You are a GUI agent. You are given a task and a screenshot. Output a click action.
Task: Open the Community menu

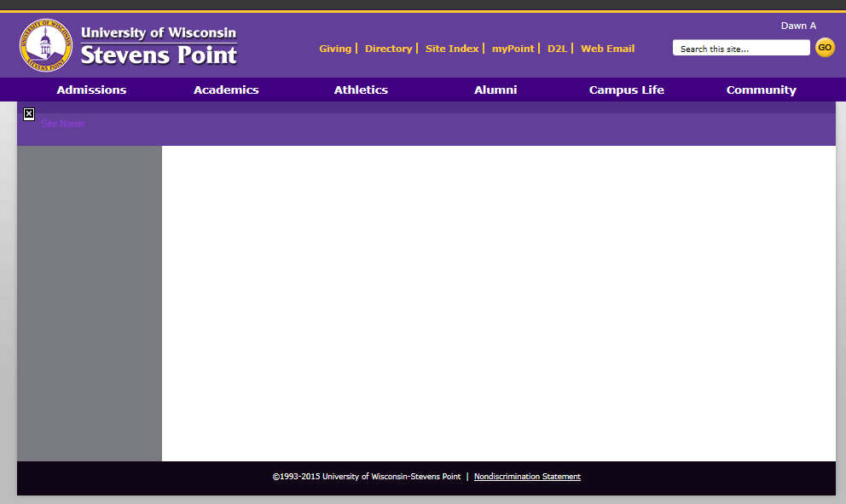coord(761,90)
